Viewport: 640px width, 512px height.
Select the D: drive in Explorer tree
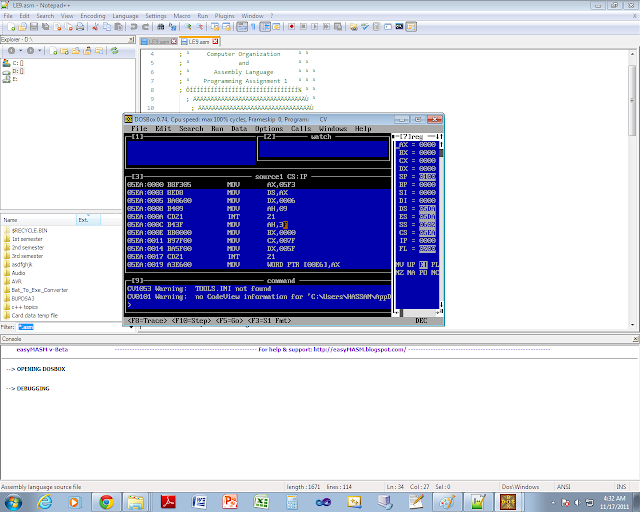13,71
